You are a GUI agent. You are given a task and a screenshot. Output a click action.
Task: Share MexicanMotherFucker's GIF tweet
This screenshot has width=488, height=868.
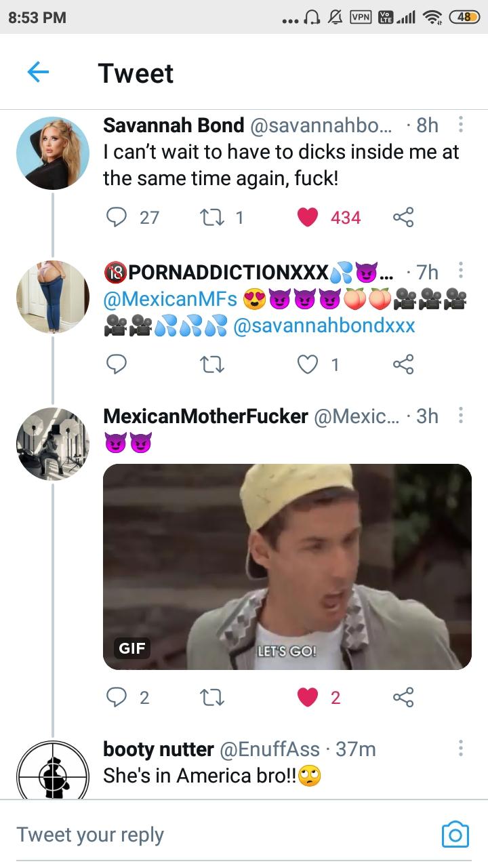point(403,697)
